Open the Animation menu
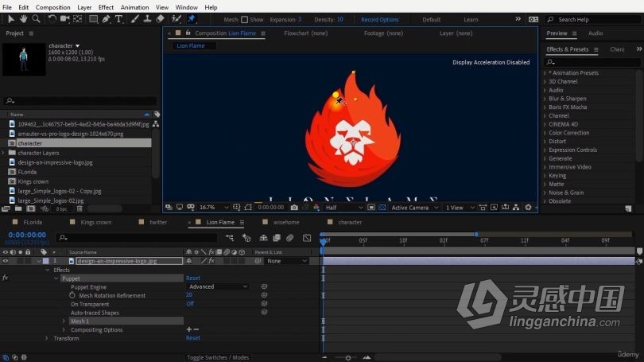The image size is (644, 362). point(134,7)
